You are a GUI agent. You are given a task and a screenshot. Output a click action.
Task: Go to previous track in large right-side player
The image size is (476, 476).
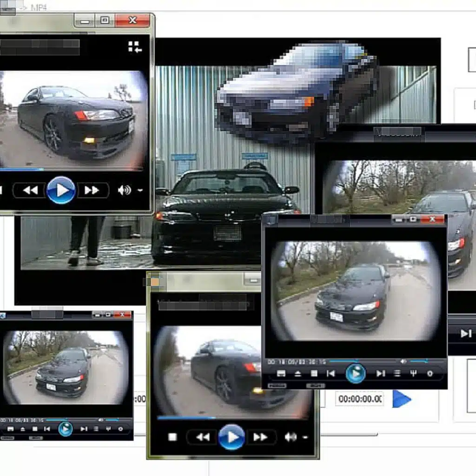(x=331, y=373)
